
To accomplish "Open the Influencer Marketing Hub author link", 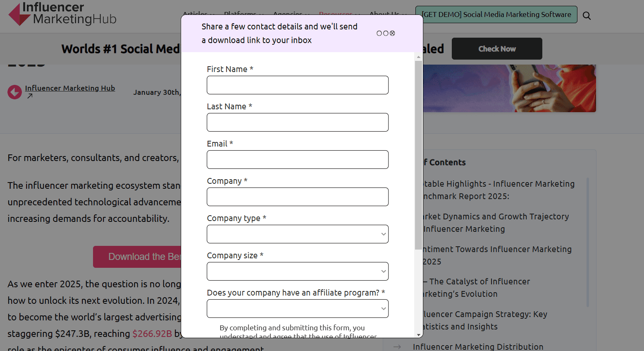I will [x=70, y=88].
